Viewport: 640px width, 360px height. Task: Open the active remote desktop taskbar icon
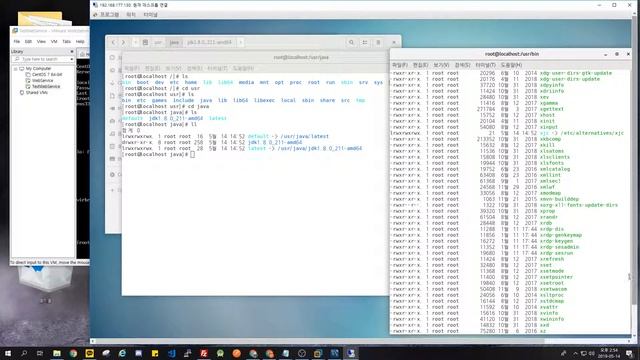click(351, 353)
